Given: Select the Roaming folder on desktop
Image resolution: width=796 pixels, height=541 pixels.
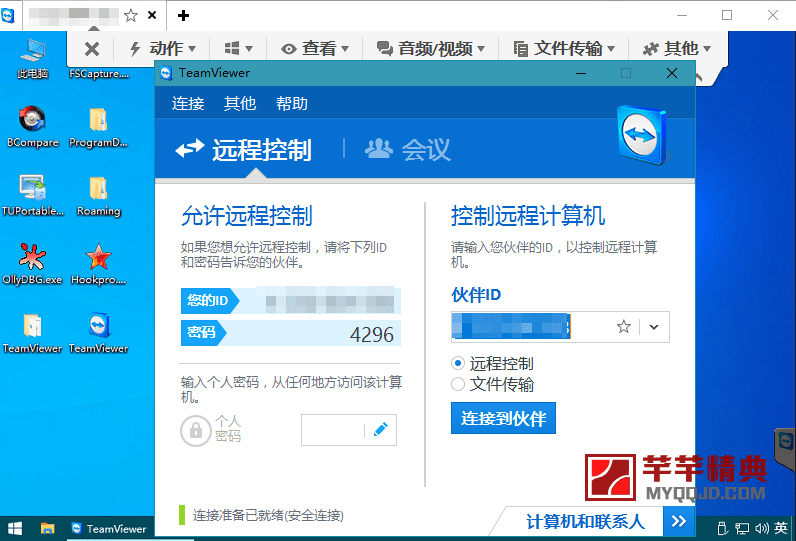Looking at the screenshot, I should [98, 195].
